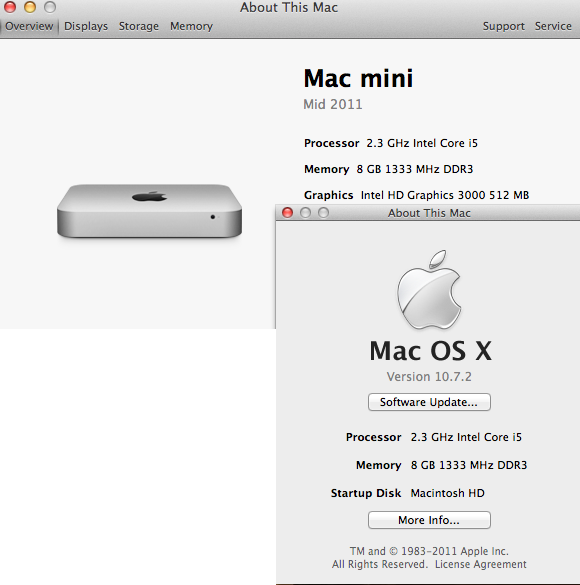Viewport: 580px width, 585px height.
Task: Open the Memory tab
Action: tap(191, 26)
